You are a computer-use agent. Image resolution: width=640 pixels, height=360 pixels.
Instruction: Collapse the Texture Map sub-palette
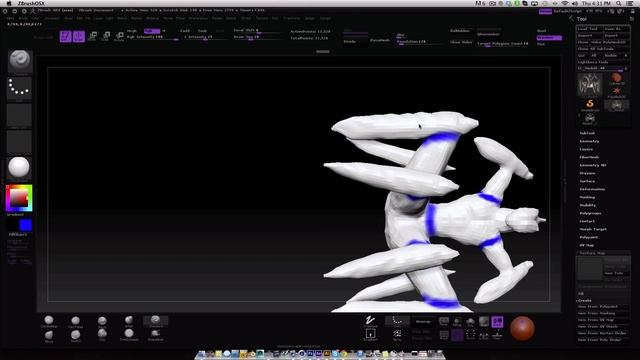tap(593, 253)
